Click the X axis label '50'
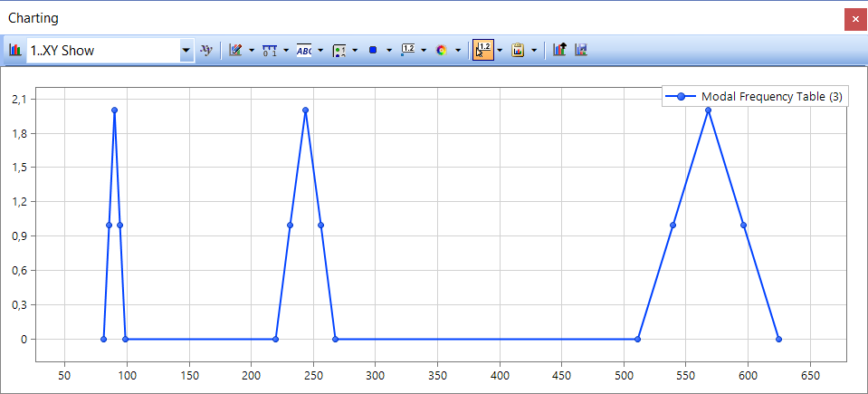Screen dimensions: 868x394 coord(65,376)
